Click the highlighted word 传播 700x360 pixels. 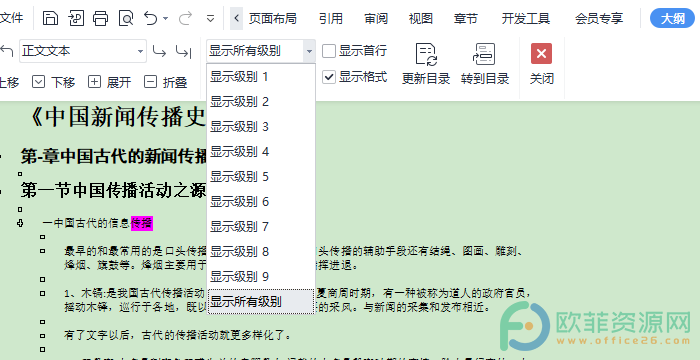142,223
